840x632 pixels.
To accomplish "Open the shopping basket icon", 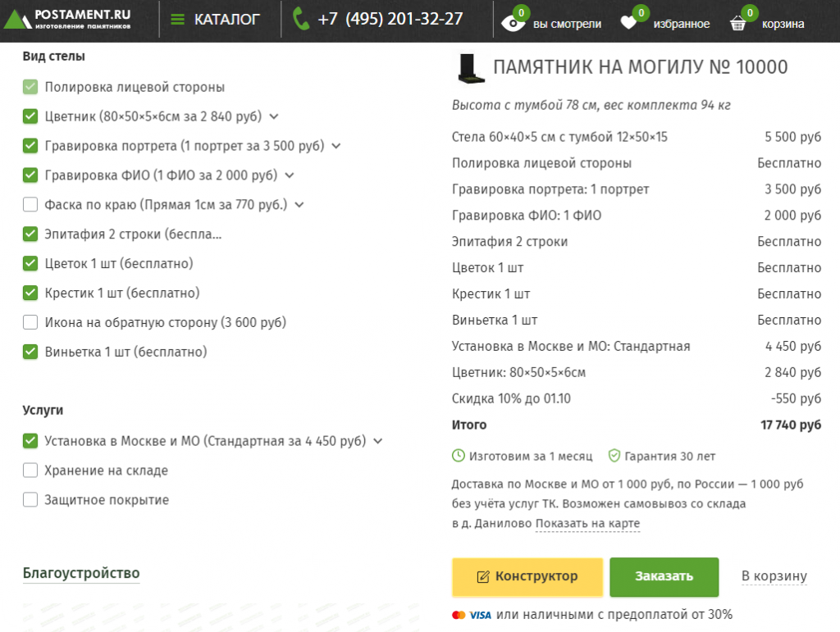I will pos(738,24).
